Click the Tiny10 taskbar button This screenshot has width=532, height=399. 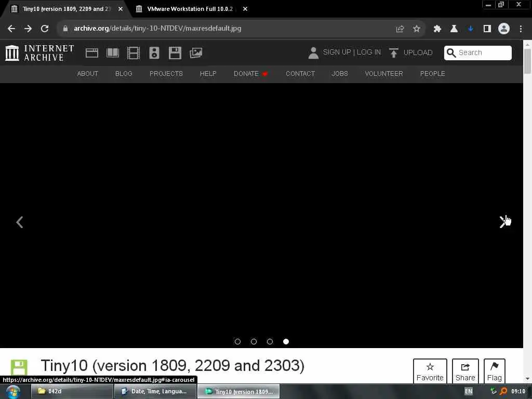tap(238, 391)
